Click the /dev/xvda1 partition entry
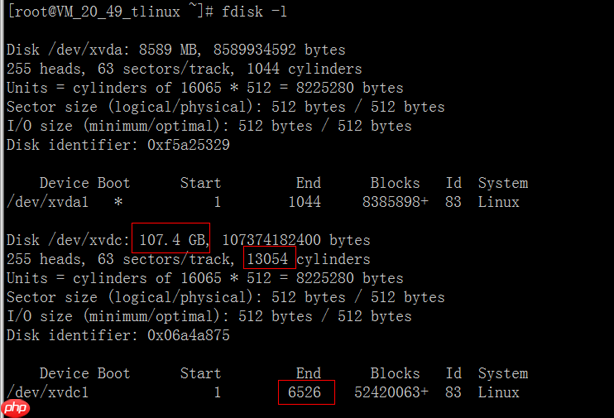Screen dimensions: 614x418 pos(47,202)
